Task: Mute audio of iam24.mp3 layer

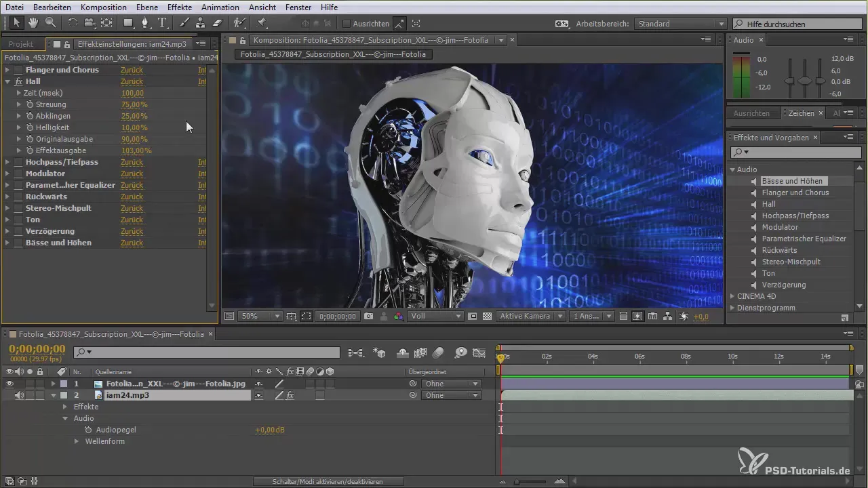Action: tap(19, 395)
